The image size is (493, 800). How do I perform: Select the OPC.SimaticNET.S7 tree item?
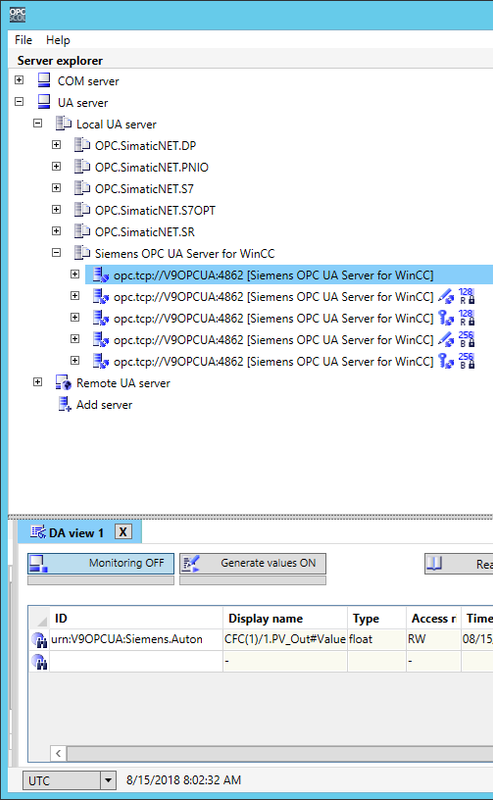pyautogui.click(x=144, y=189)
